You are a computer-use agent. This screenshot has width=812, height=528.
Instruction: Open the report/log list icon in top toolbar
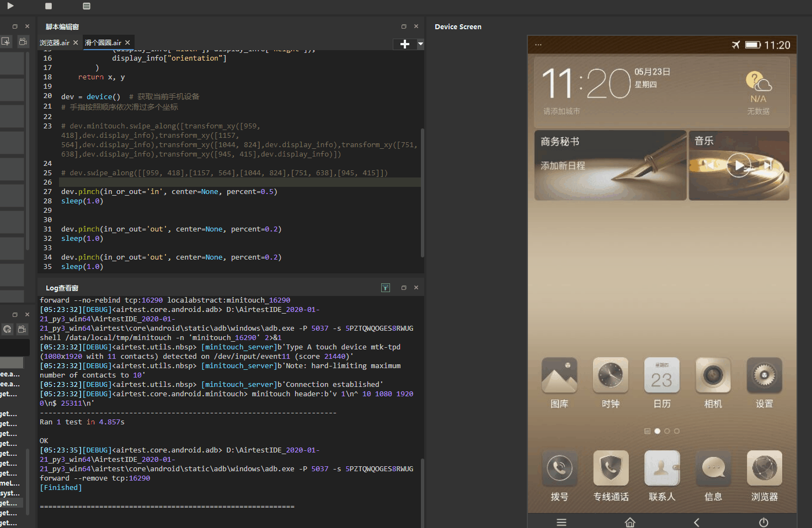tap(87, 6)
